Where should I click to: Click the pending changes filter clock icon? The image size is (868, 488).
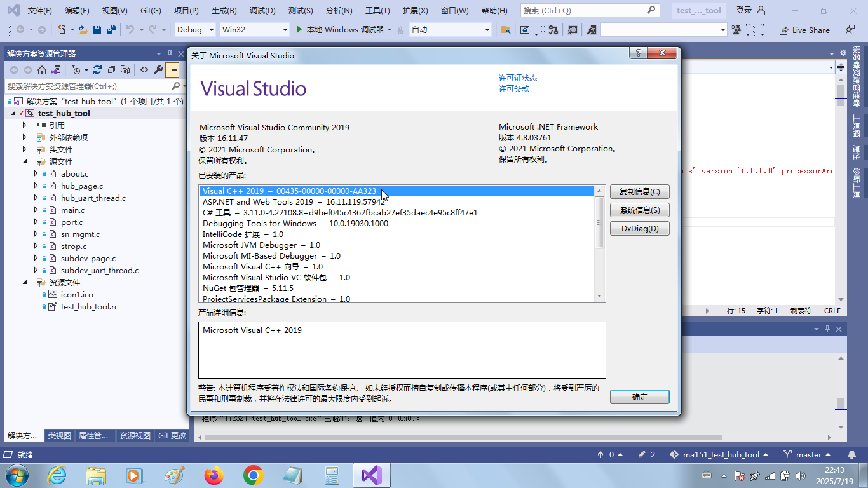(76, 70)
